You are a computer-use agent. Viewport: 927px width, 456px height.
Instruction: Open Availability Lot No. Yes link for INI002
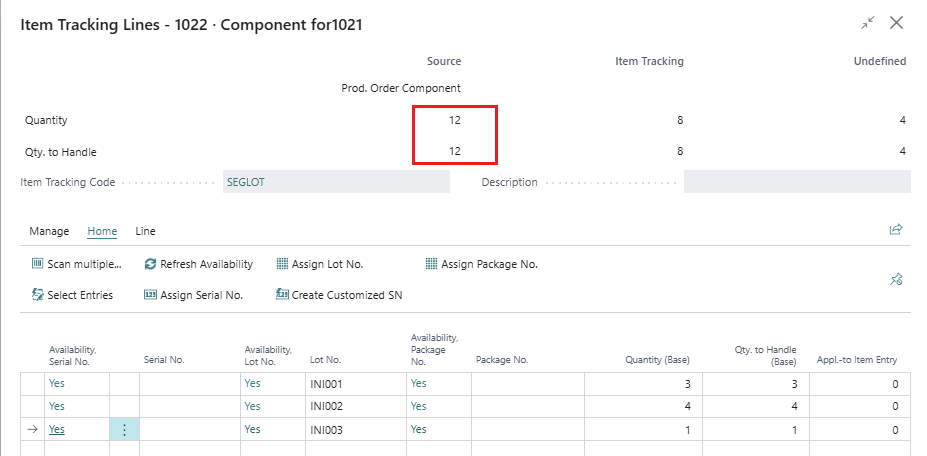pyautogui.click(x=252, y=406)
